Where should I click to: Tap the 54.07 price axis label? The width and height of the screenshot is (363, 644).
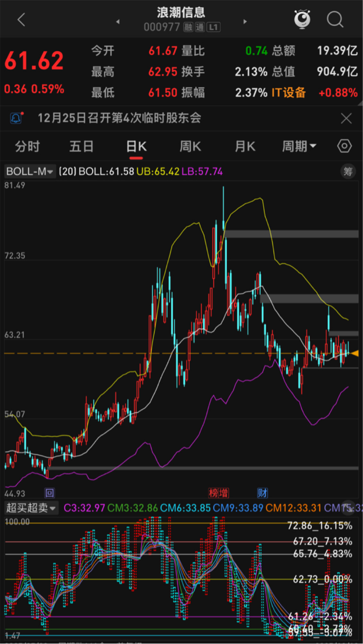pyautogui.click(x=14, y=414)
